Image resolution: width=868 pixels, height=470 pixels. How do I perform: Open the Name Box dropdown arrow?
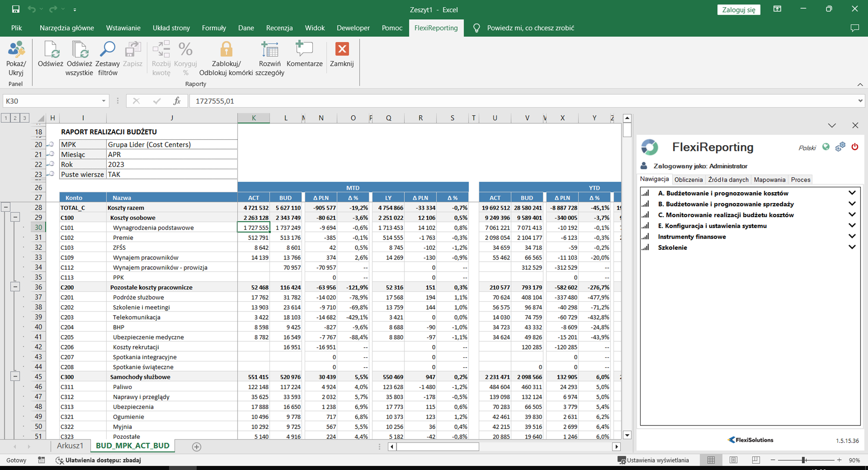[x=103, y=101]
